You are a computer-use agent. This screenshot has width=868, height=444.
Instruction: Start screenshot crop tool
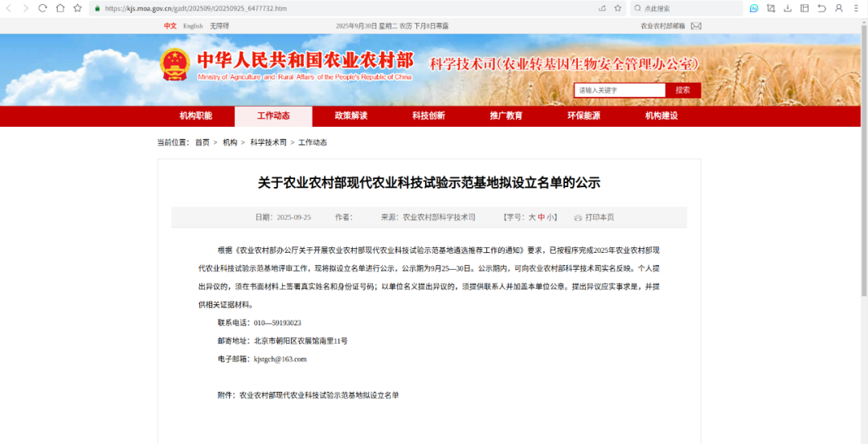771,8
